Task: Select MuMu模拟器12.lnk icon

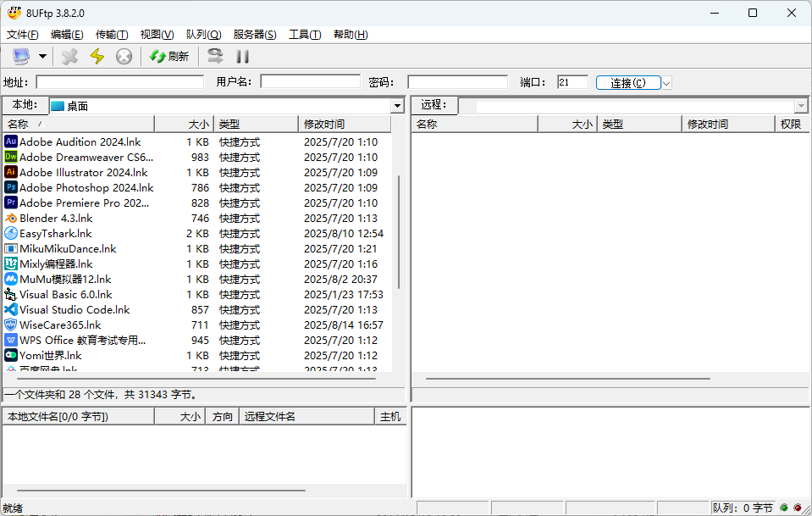Action: coord(11,279)
